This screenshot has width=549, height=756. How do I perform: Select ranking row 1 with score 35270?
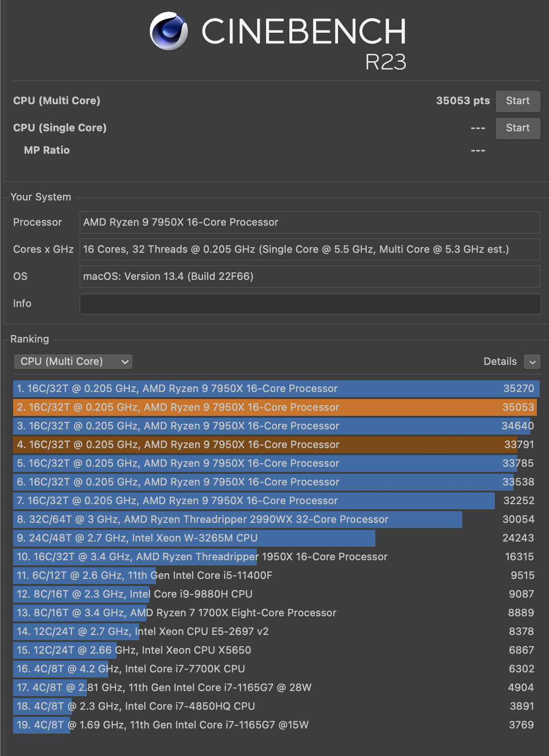point(276,389)
